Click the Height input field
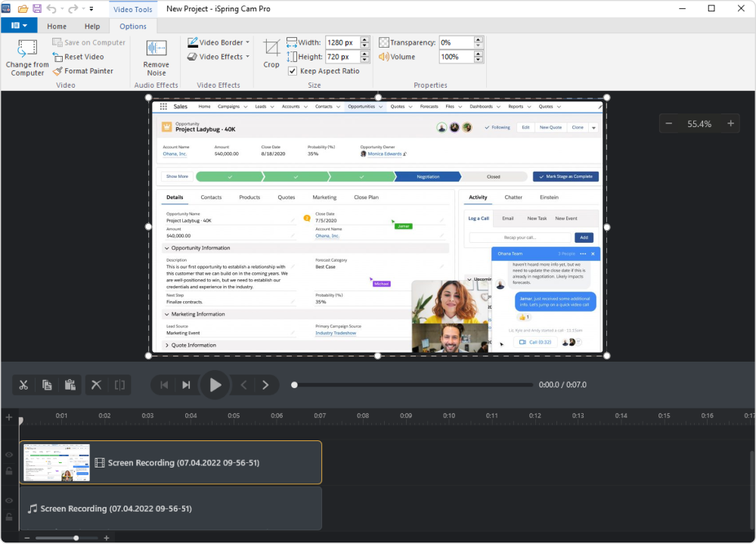Image resolution: width=756 pixels, height=544 pixels. [x=342, y=57]
